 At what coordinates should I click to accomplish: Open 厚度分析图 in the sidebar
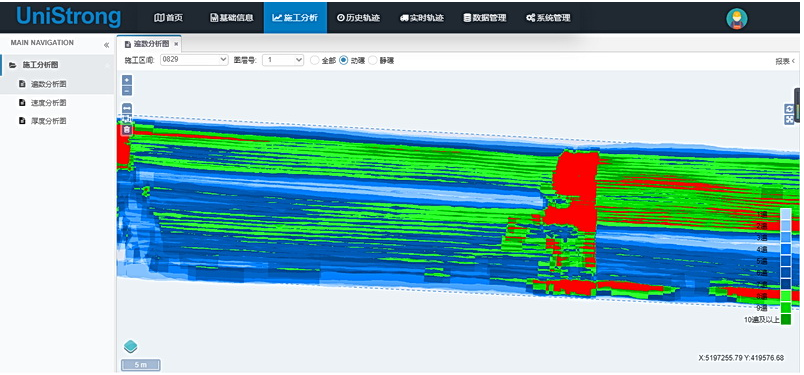49,121
